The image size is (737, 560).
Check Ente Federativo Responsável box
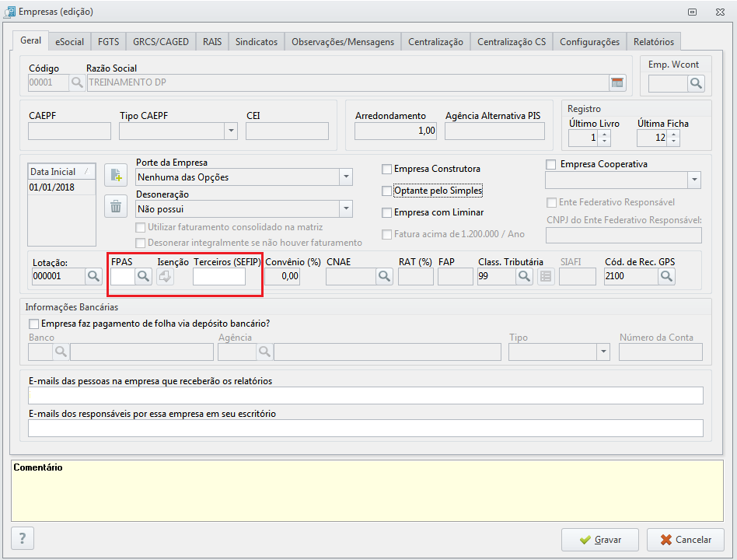551,202
